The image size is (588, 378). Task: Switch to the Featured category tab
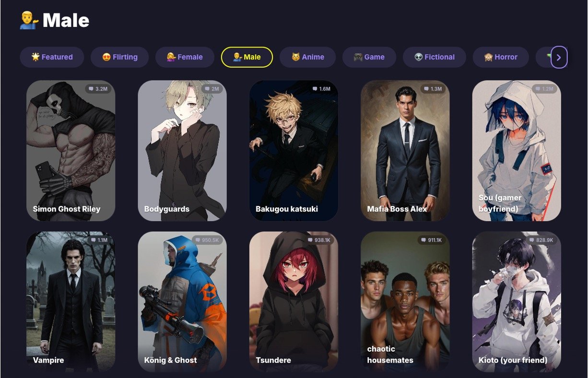52,57
